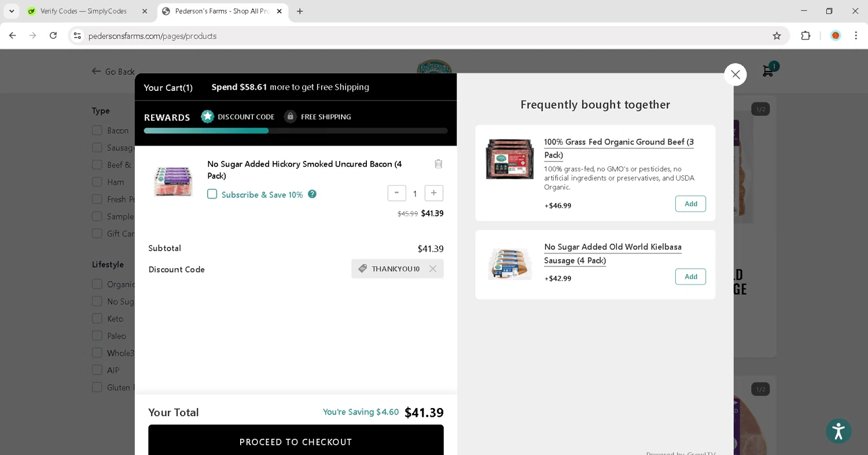The height and width of the screenshot is (455, 868).
Task: Decrease bacon quantity with minus button
Action: coord(396,193)
